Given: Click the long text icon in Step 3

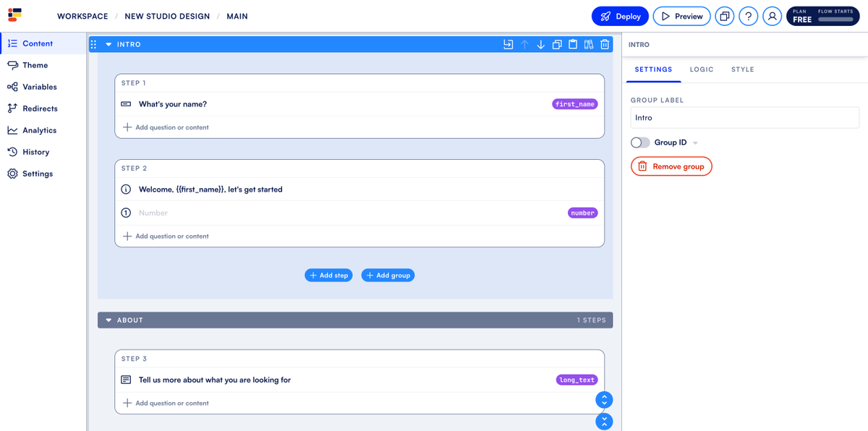Looking at the screenshot, I should 126,380.
